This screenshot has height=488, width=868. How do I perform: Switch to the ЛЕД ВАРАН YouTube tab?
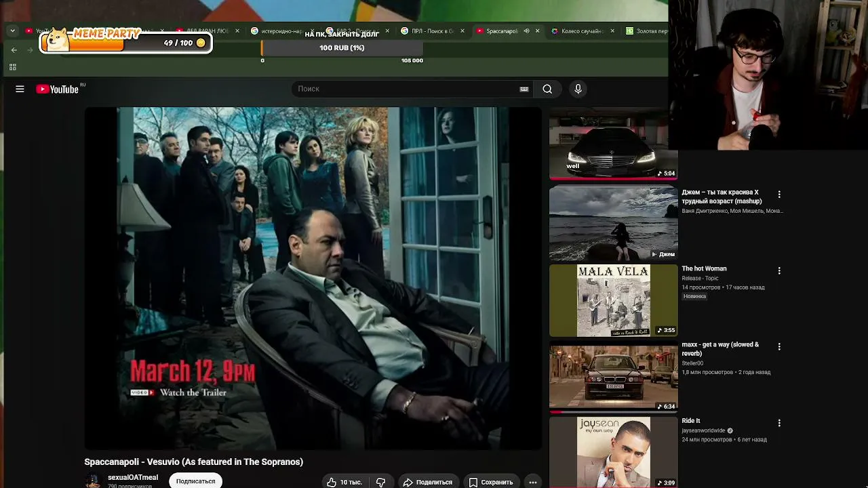[208, 31]
